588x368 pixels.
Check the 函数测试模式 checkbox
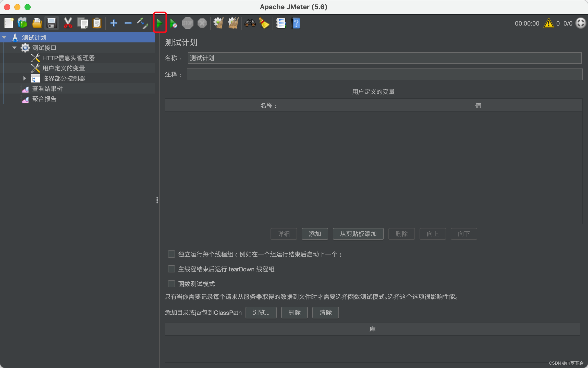171,284
